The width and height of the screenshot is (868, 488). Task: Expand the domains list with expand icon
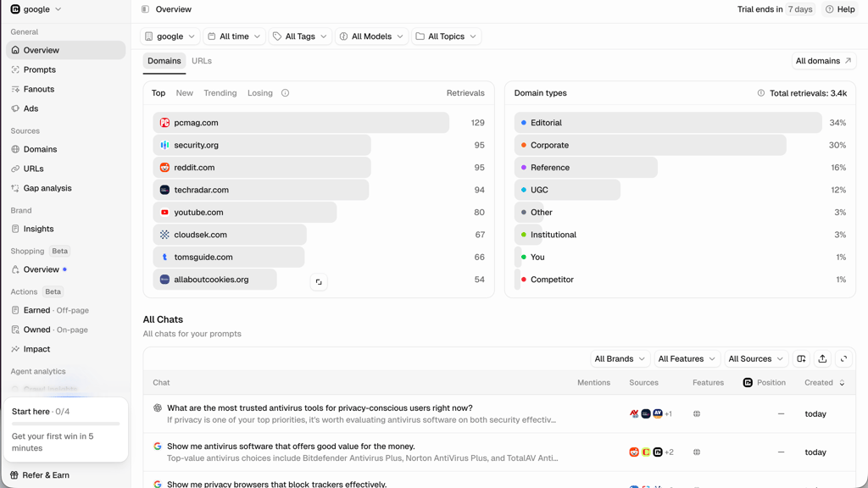tap(319, 282)
